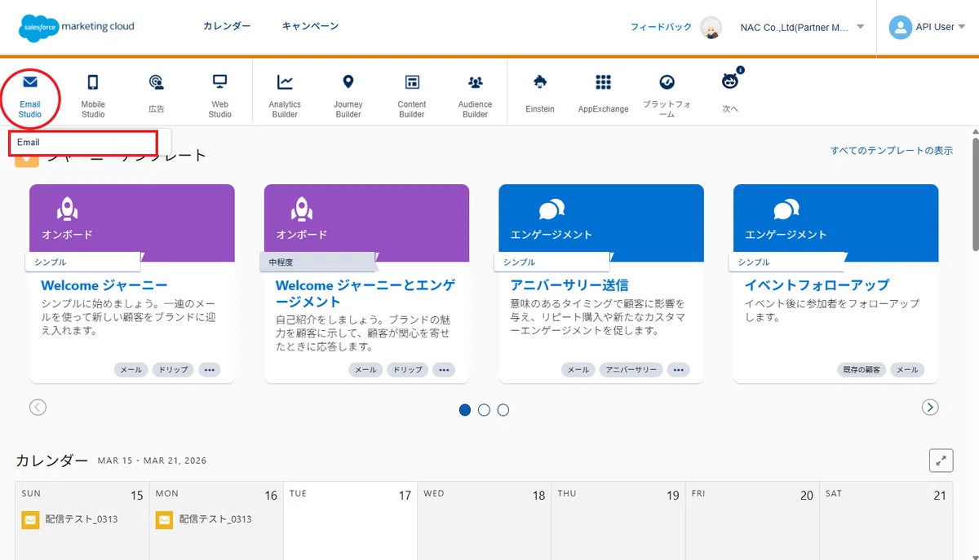Click the Einstein avatar beside フィードバック

711,27
